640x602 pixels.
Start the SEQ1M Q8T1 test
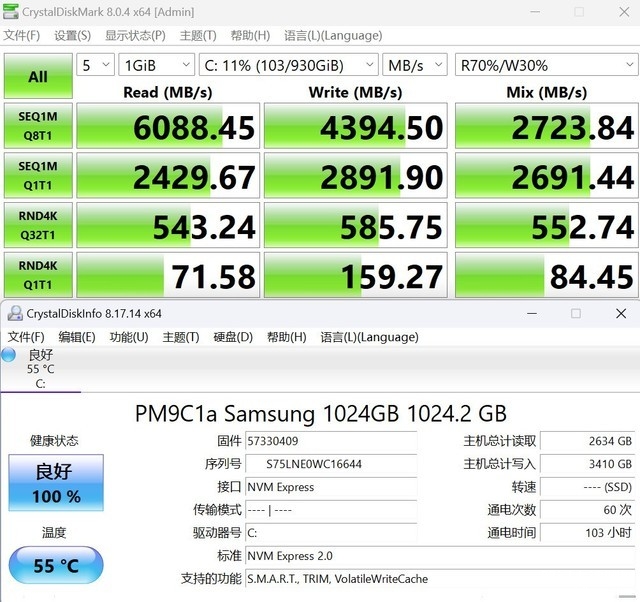point(38,126)
